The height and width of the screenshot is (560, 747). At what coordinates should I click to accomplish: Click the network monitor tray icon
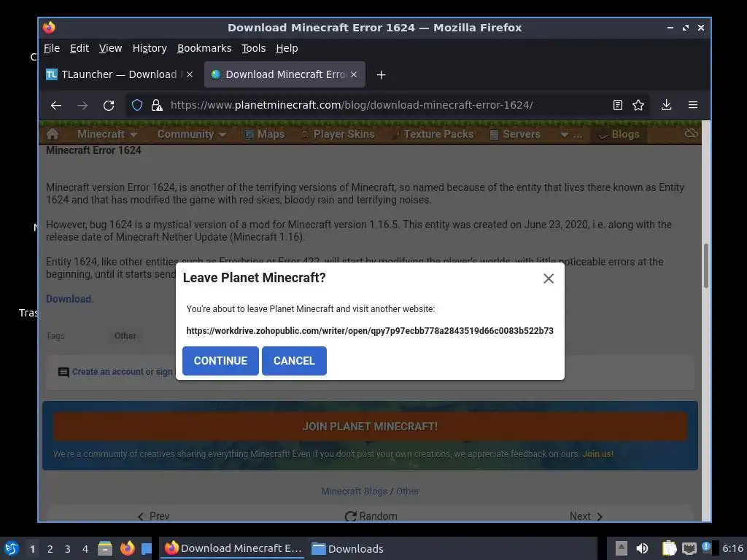[x=689, y=548]
